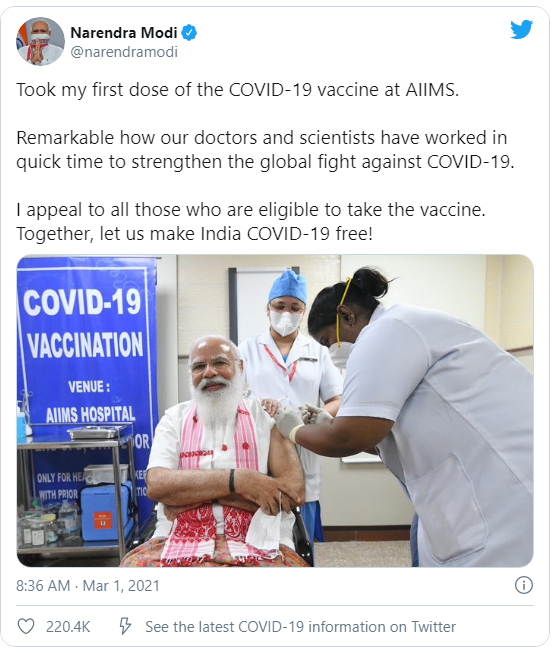Viewport: 554px width, 653px height.
Task: Click the Mar 1, 2021 date
Action: [121, 586]
